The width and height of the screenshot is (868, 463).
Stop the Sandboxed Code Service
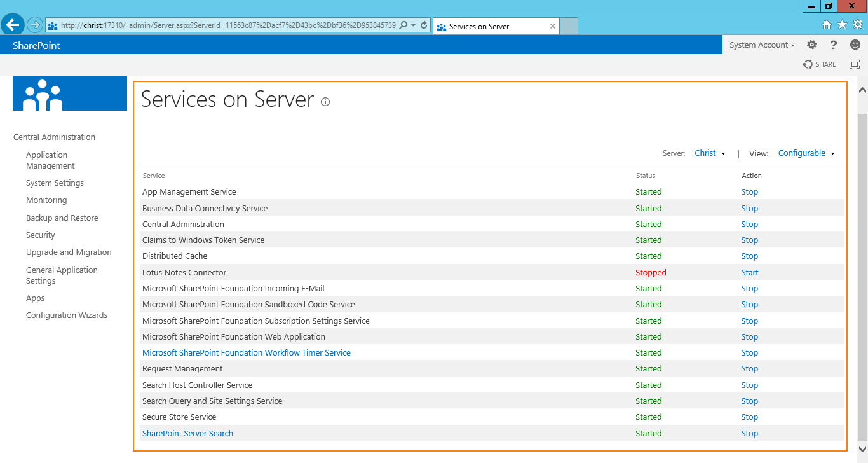point(750,304)
